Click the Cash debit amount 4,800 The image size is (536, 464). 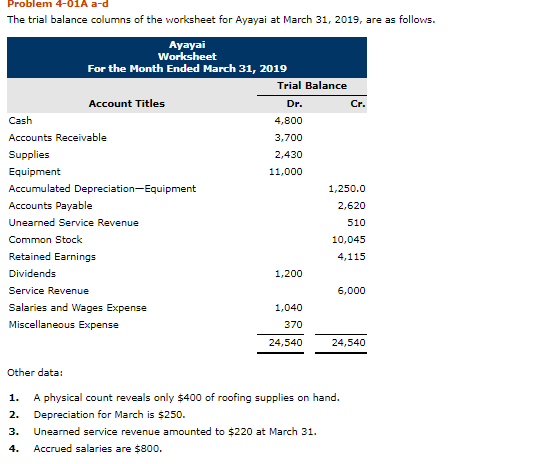288,121
